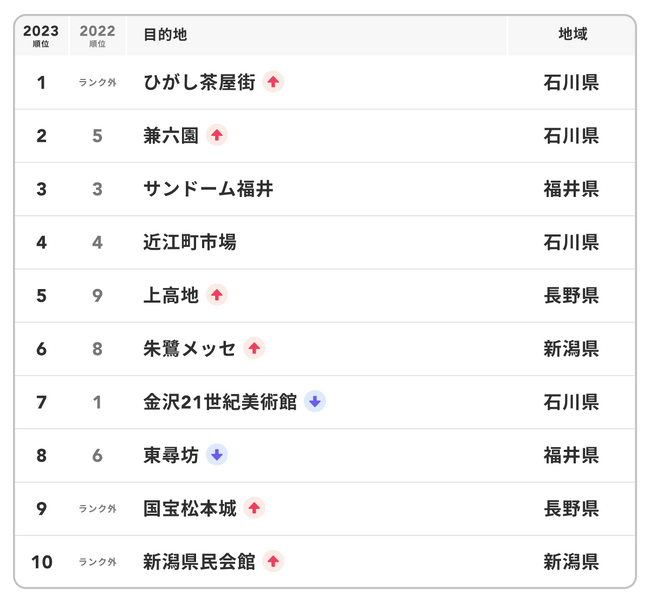Image resolution: width=650 pixels, height=602 pixels.
Task: Click the up arrow beside ひがし茶屋街
Action: [x=274, y=82]
